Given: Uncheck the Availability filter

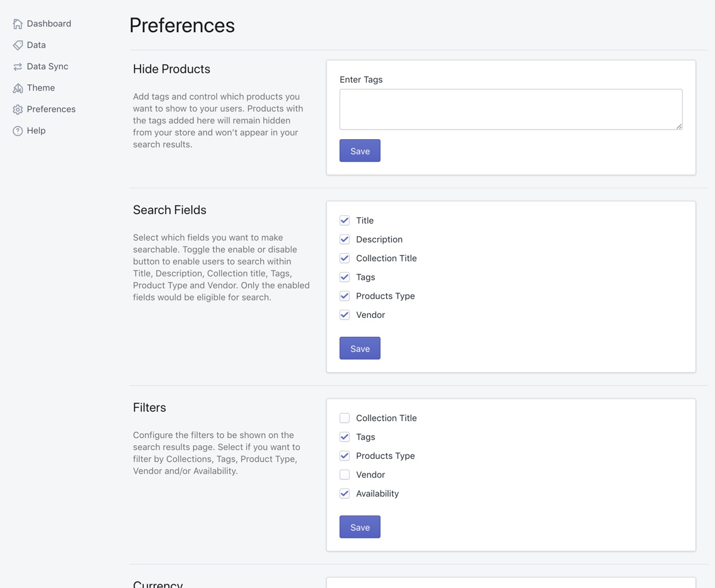Looking at the screenshot, I should (345, 494).
